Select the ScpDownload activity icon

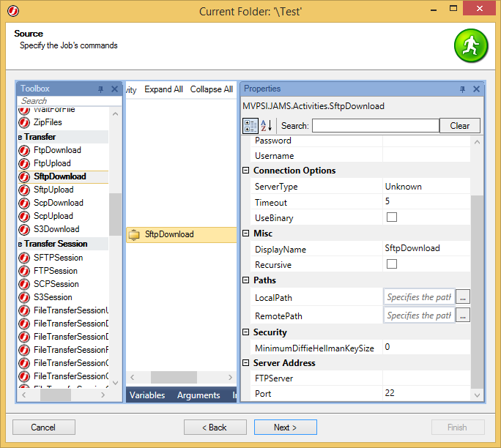pos(24,203)
